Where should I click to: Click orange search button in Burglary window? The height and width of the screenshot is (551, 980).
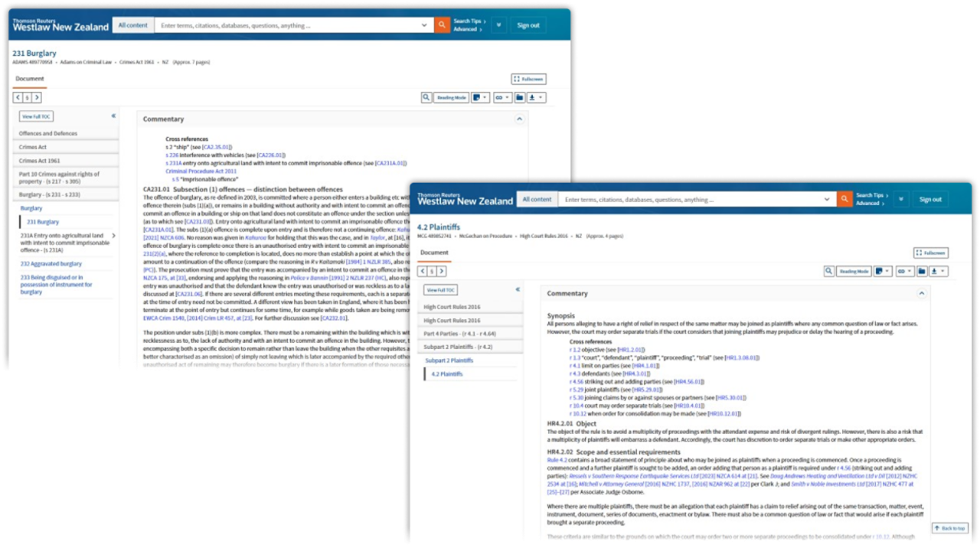442,25
